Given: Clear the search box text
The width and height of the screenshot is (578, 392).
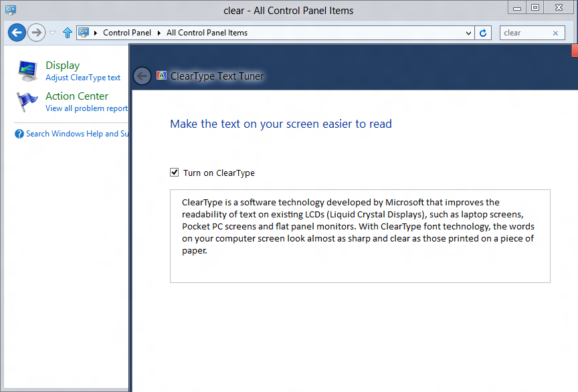Looking at the screenshot, I should 555,33.
